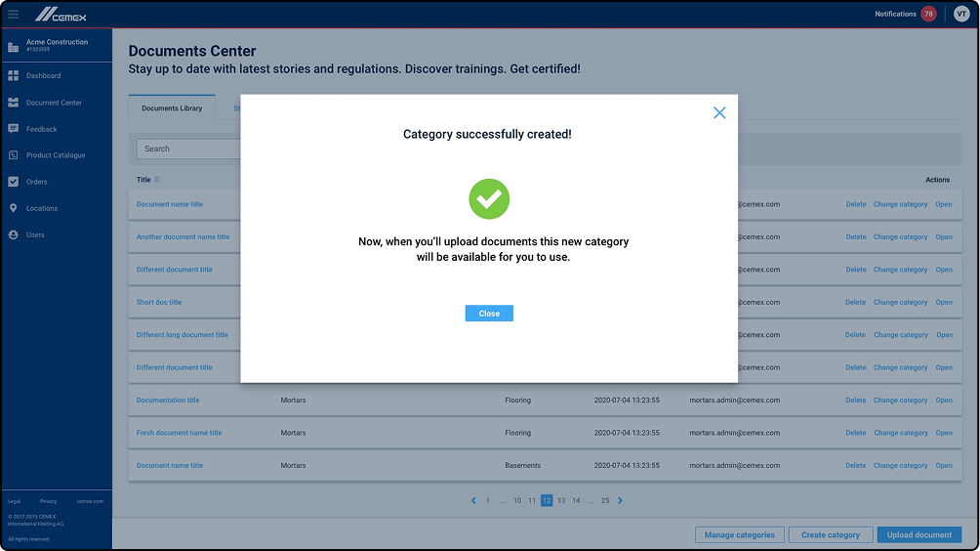Viewport: 980px width, 551px height.
Task: Click the Document Center folder icon
Action: click(14, 103)
